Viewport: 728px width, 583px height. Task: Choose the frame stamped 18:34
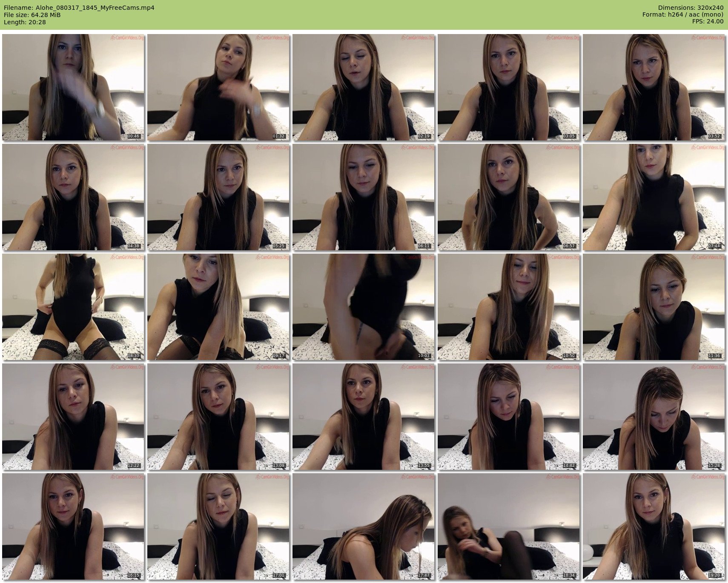point(509,526)
